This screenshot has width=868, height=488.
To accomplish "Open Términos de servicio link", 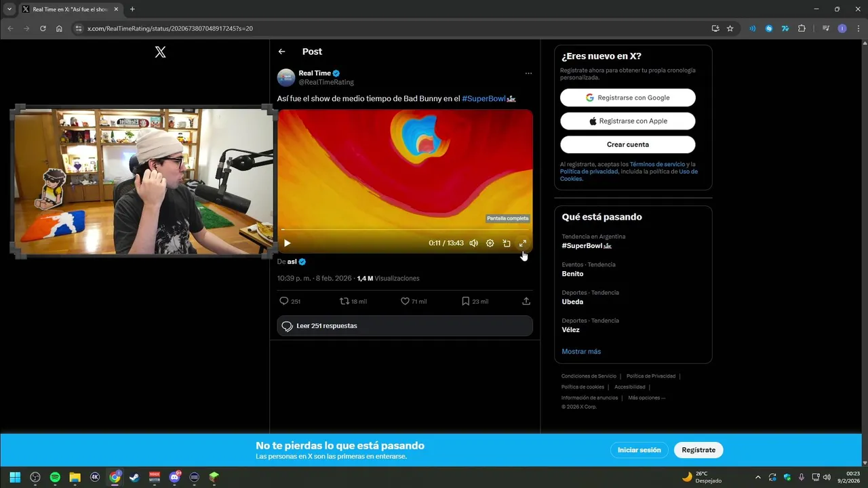I will (x=657, y=165).
